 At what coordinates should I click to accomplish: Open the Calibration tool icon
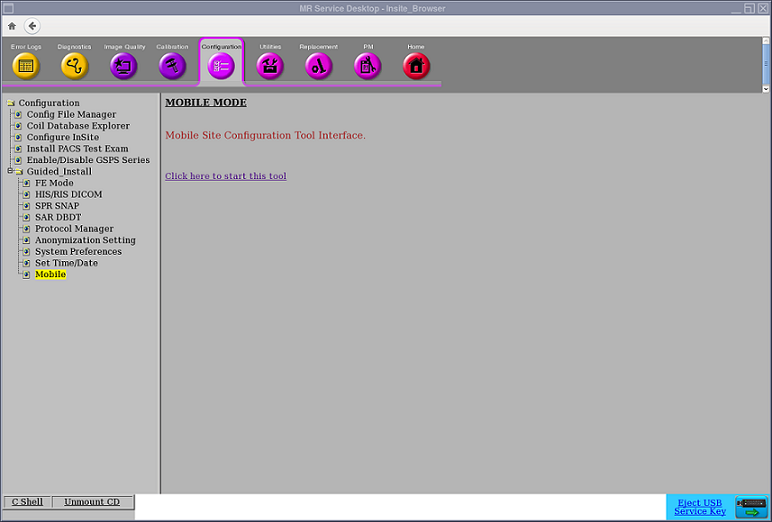point(172,66)
